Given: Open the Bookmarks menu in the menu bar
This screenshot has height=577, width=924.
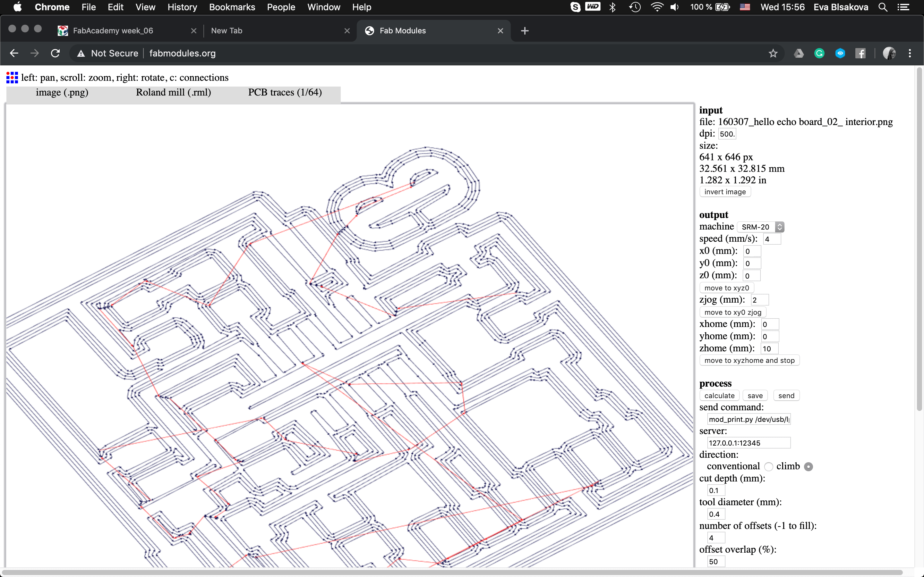Looking at the screenshot, I should tap(232, 7).
